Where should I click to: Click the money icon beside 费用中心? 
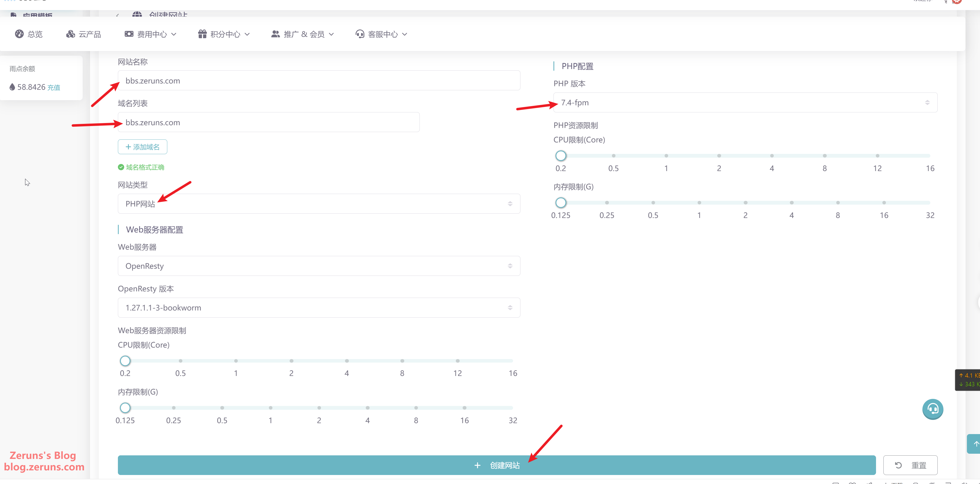pyautogui.click(x=129, y=34)
